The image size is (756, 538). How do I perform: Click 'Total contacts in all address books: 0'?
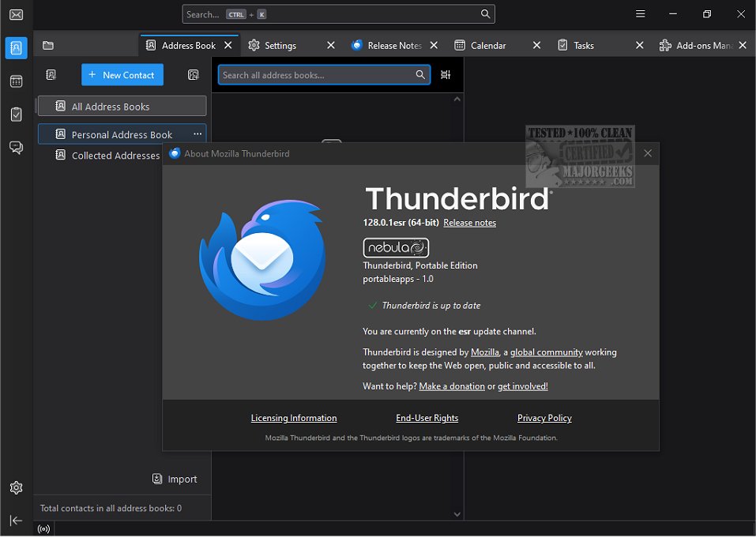[x=111, y=508]
